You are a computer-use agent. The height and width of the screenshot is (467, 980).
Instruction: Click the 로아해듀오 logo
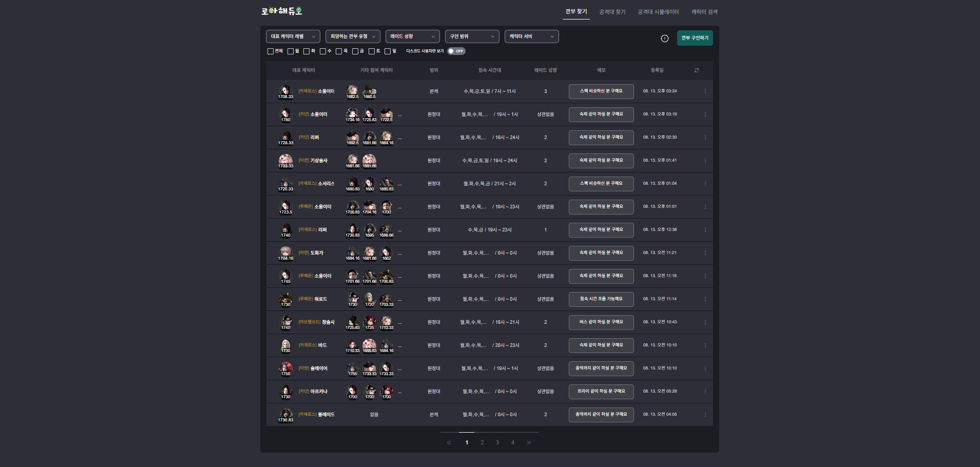[282, 11]
